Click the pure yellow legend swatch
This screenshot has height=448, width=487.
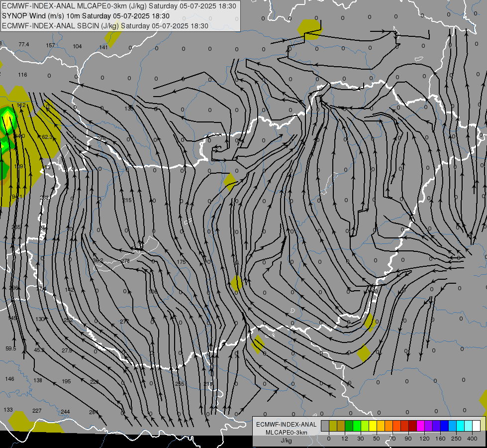[373, 426]
